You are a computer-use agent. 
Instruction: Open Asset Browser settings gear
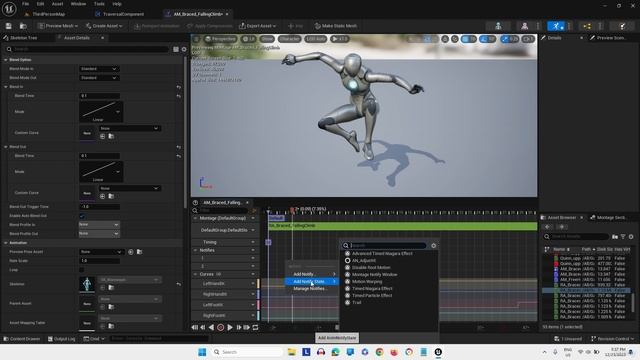631,237
